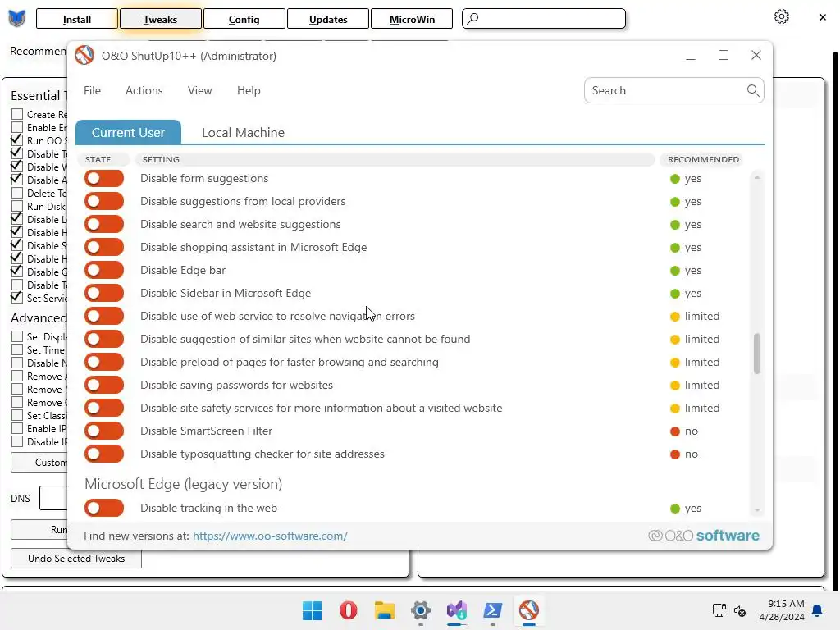Image resolution: width=840 pixels, height=630 pixels.
Task: Open Visual Studio Installer taskbar icon
Action: [x=457, y=610]
